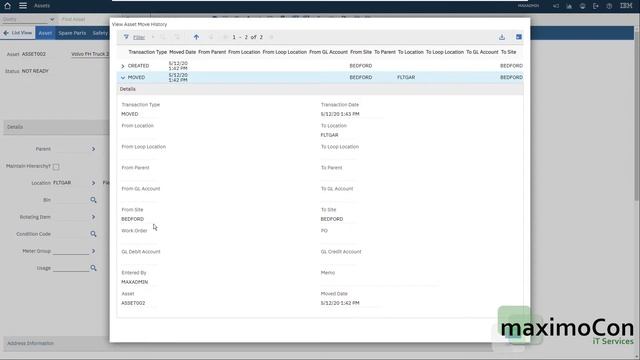Viewport: 640px width, 360px height.
Task: Switch to the Safety tab
Action: click(x=100, y=33)
